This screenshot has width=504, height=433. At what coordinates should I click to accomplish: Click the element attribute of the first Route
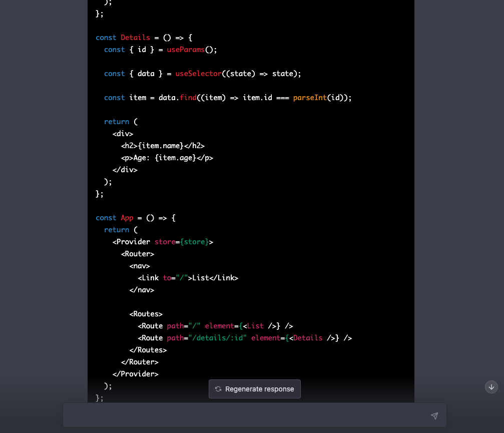pyautogui.click(x=220, y=326)
